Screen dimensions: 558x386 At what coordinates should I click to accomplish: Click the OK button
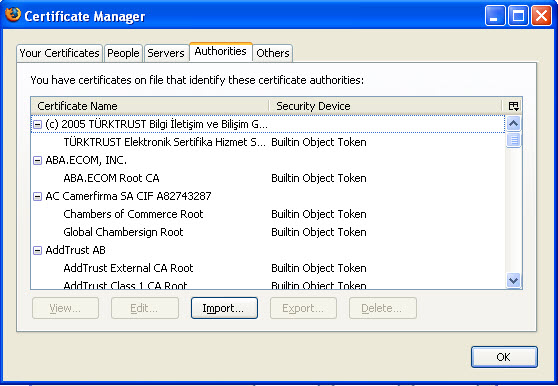(x=504, y=357)
